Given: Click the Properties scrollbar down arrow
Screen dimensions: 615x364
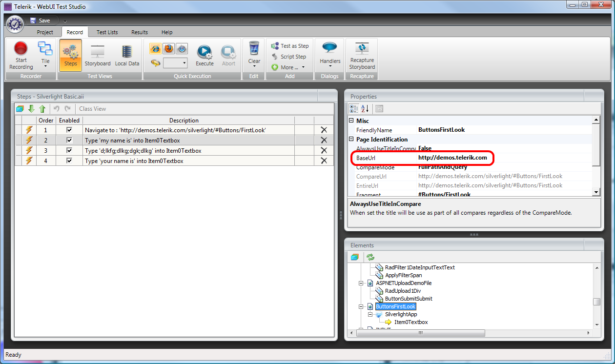Looking at the screenshot, I should click(595, 192).
